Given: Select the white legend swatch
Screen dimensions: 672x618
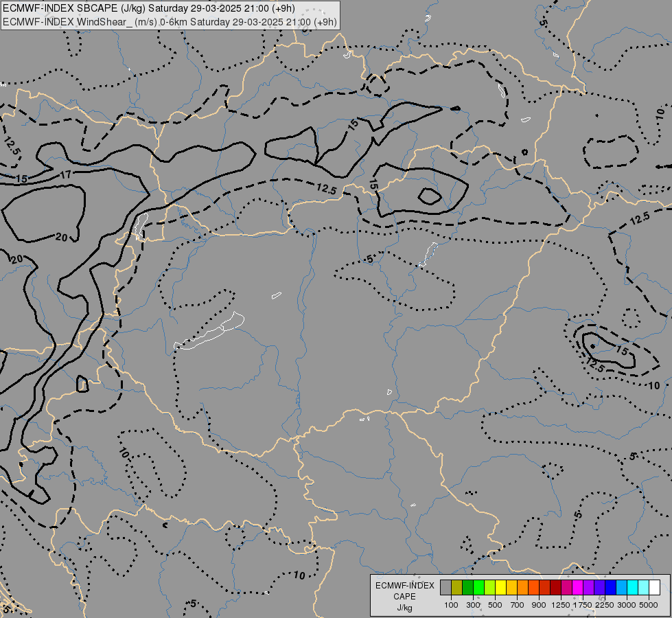Looking at the screenshot, I should [655, 587].
